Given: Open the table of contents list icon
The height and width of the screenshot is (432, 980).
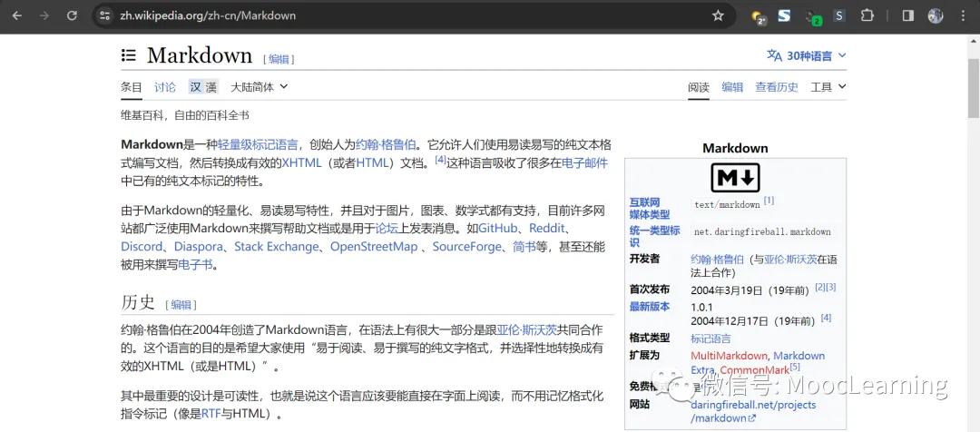Looking at the screenshot, I should [x=128, y=55].
